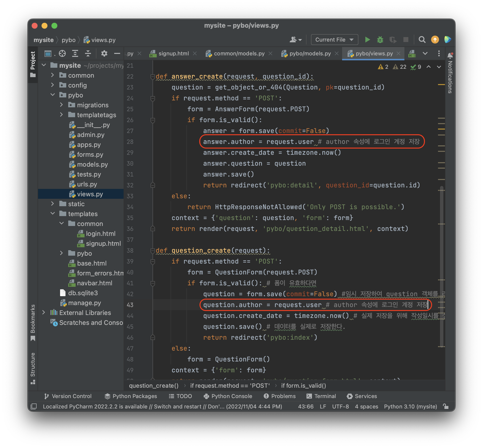This screenshot has height=448, width=483.
Task: Click the orange IDE update icon
Action: click(435, 40)
